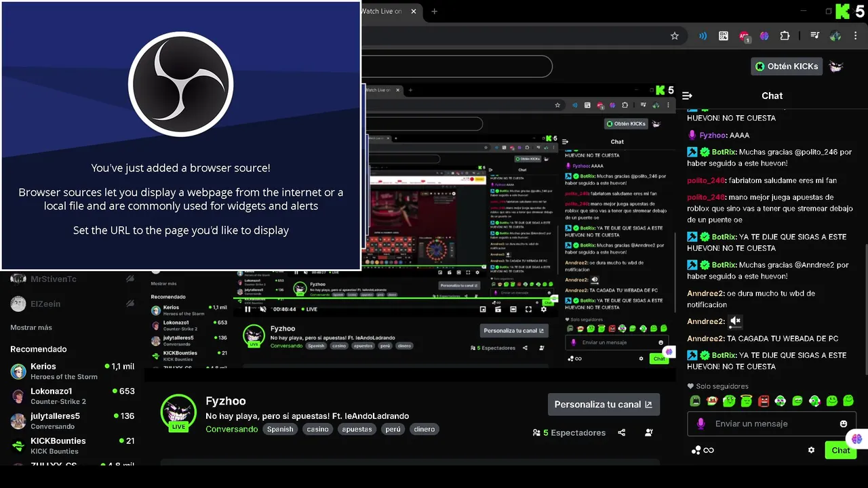Pause the live stream
Screen dimensions: 868x488
[248, 309]
